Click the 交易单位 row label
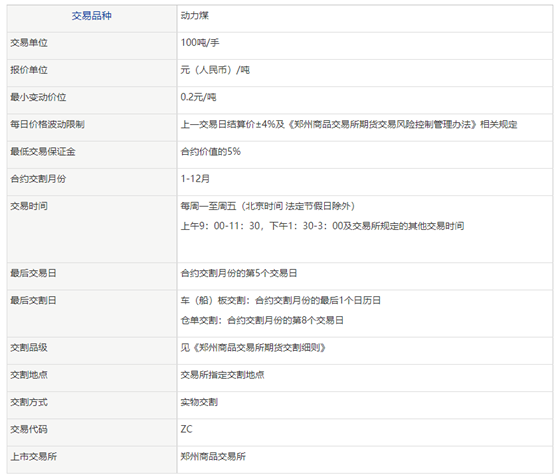The image size is (554, 475). (x=29, y=43)
